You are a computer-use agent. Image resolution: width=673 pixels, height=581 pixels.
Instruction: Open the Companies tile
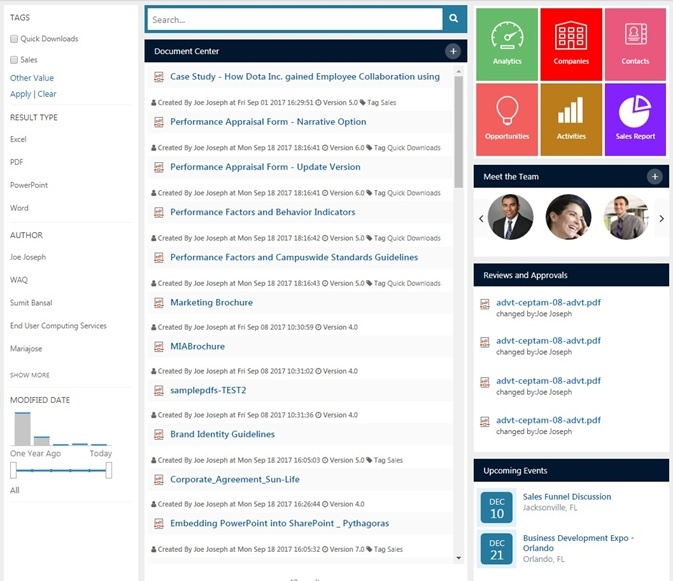[571, 44]
